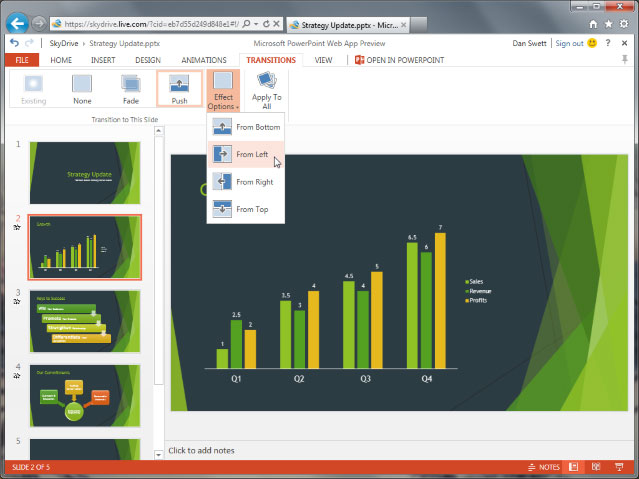This screenshot has width=639, height=479.
Task: Collapse the Effect Options dropdown
Action: [223, 91]
